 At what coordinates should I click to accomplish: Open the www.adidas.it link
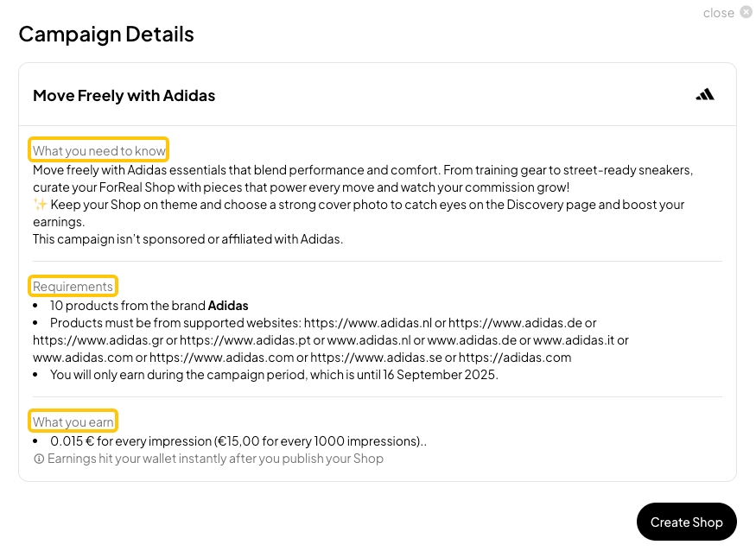(581, 339)
